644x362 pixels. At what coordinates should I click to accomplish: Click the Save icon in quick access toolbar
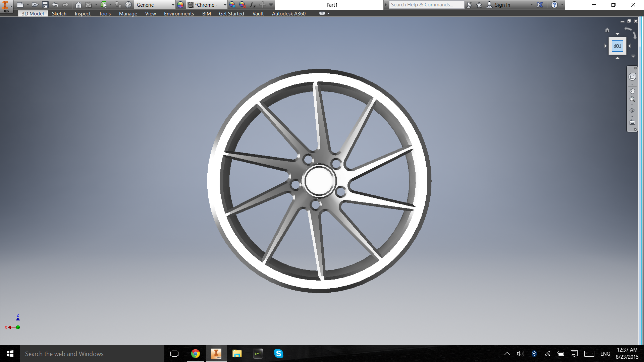pyautogui.click(x=45, y=5)
